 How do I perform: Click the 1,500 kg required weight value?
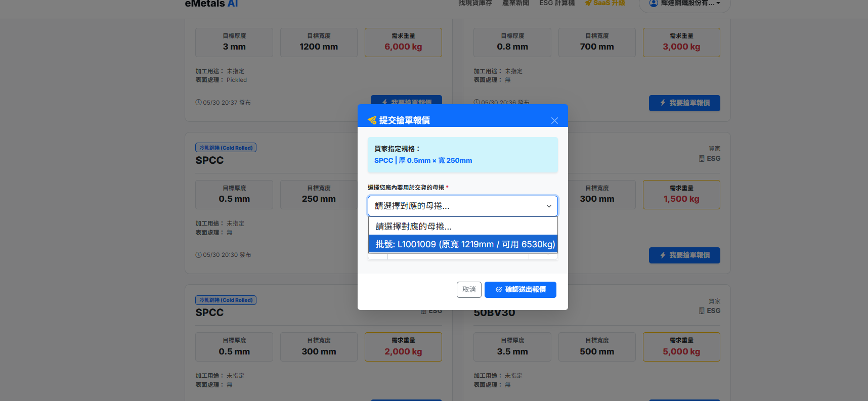[681, 199]
